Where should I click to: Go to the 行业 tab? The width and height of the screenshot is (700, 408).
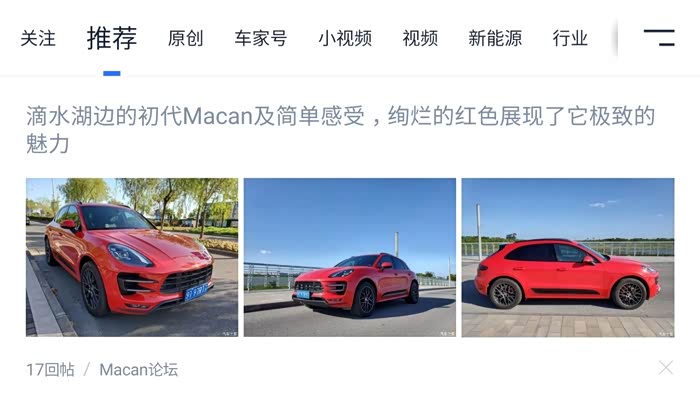[x=570, y=38]
